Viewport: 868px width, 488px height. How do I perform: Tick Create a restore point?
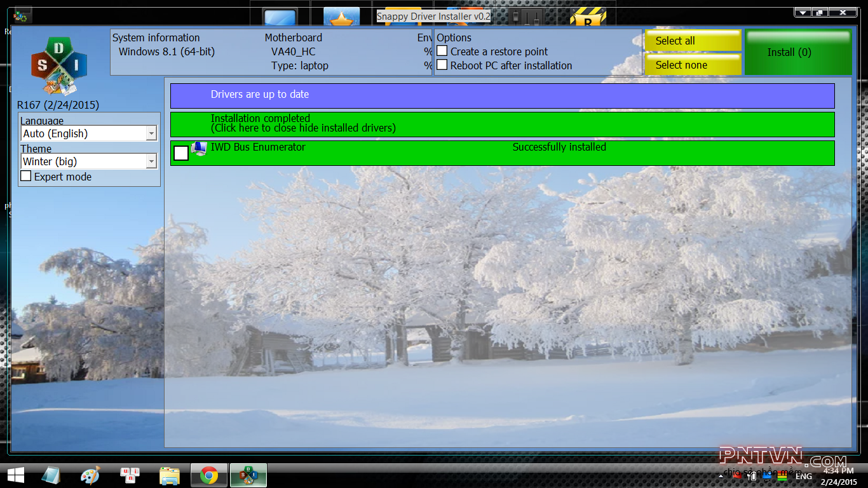coord(442,51)
